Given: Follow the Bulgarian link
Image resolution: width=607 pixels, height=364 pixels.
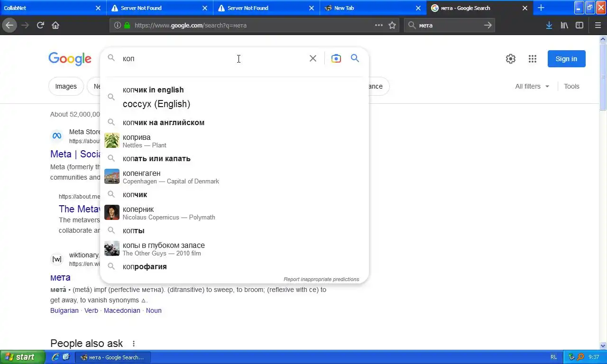Looking at the screenshot, I should click(64, 310).
